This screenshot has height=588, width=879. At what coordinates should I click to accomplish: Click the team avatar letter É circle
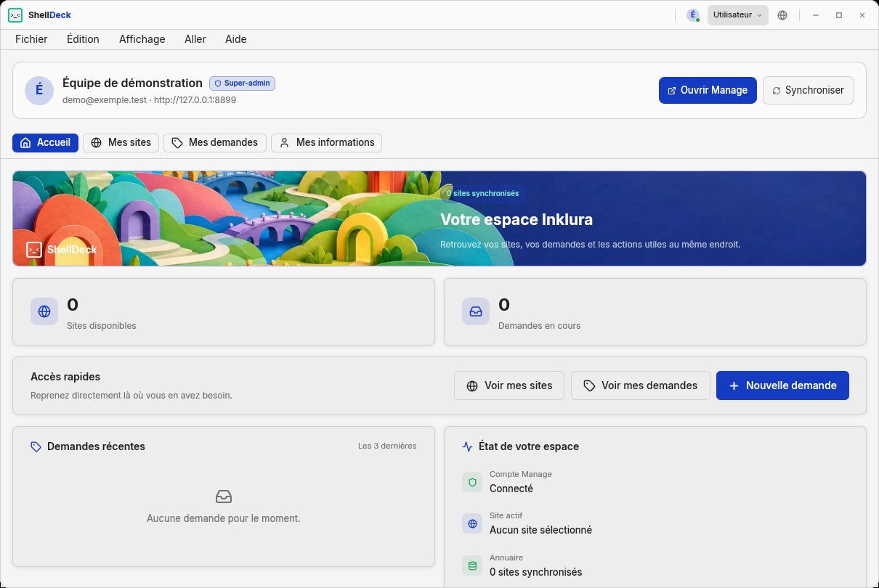(x=39, y=90)
